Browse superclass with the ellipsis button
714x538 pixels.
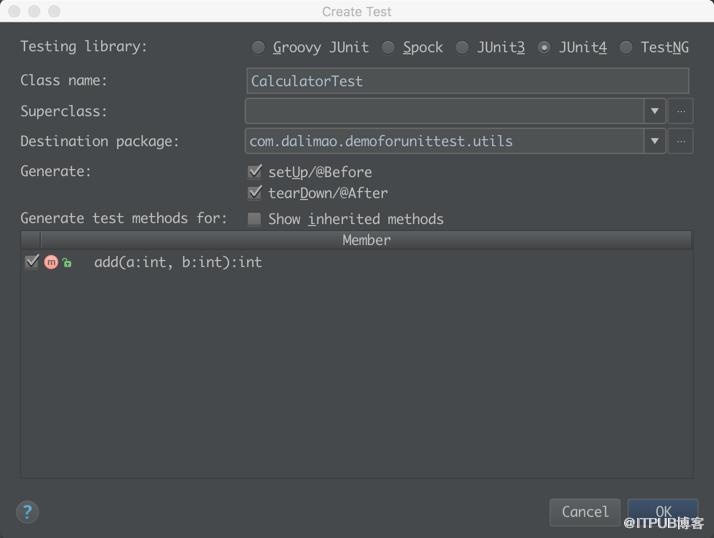(681, 111)
